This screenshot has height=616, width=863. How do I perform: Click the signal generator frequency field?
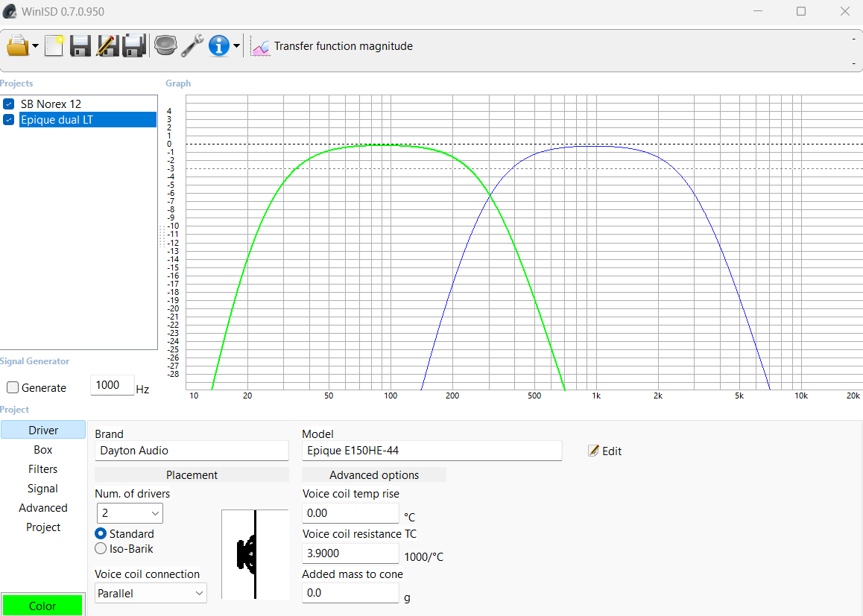[113, 385]
